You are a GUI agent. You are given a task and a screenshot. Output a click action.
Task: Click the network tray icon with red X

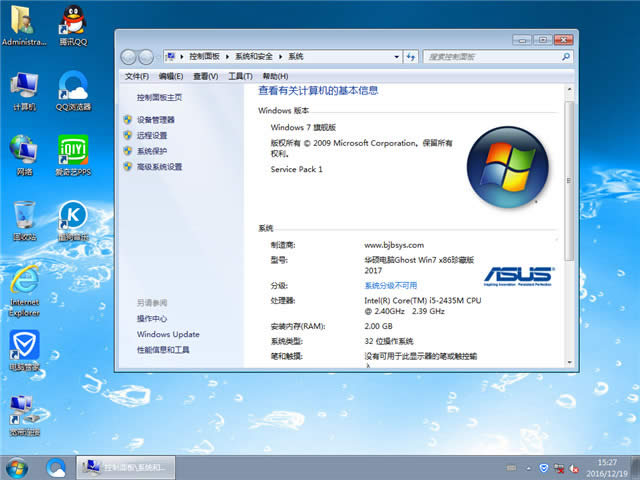click(x=559, y=468)
